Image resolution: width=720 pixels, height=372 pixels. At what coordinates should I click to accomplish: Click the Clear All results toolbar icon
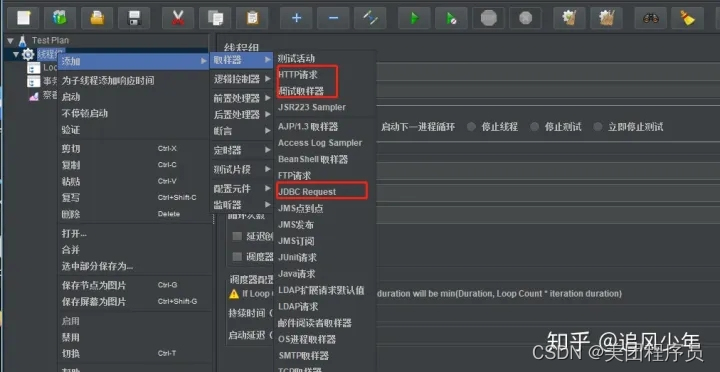pos(607,18)
